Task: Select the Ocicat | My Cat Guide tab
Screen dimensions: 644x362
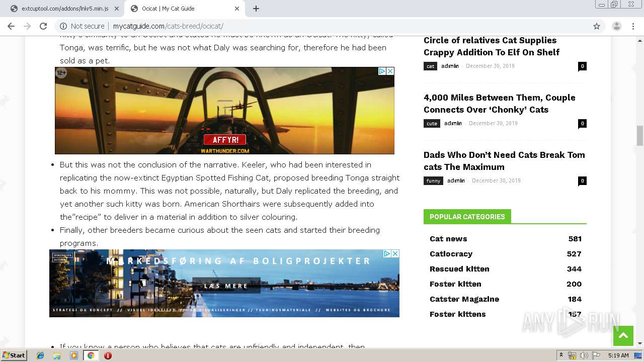Action: [184, 9]
